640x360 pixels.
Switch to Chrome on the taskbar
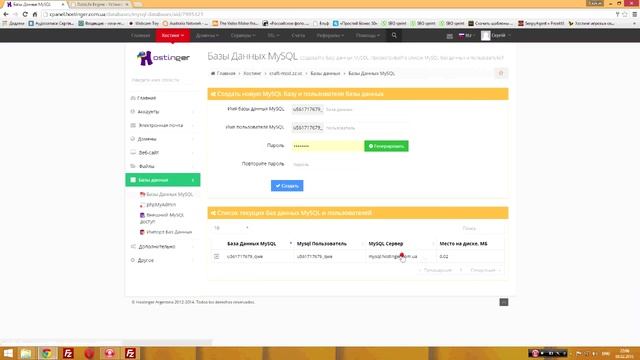47,353
